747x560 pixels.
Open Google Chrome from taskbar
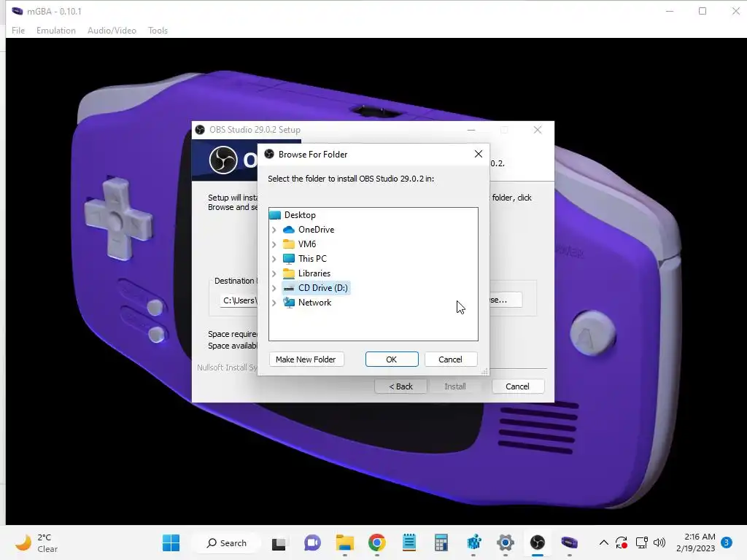pos(377,542)
